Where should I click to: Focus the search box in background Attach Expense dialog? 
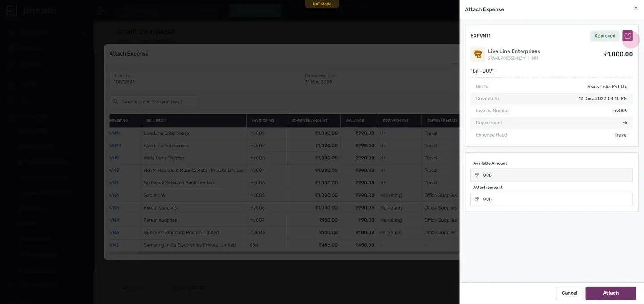pyautogui.click(x=153, y=102)
